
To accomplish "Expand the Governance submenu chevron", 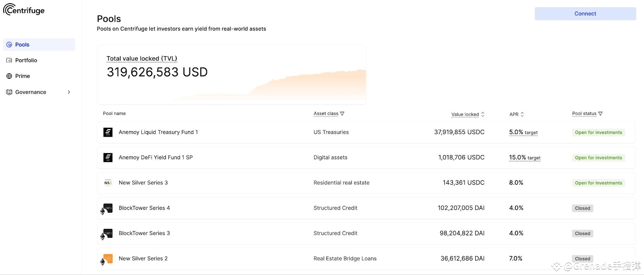I will pos(69,92).
